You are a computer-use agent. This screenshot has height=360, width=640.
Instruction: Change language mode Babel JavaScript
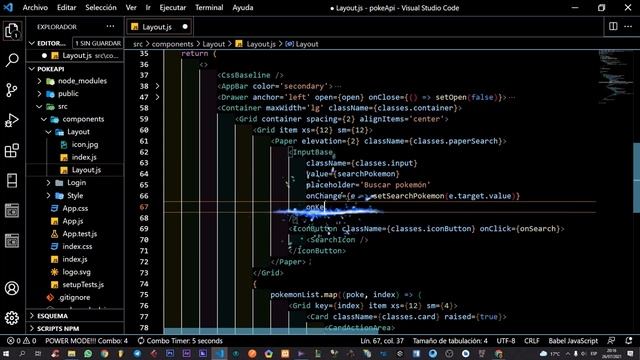(573, 341)
